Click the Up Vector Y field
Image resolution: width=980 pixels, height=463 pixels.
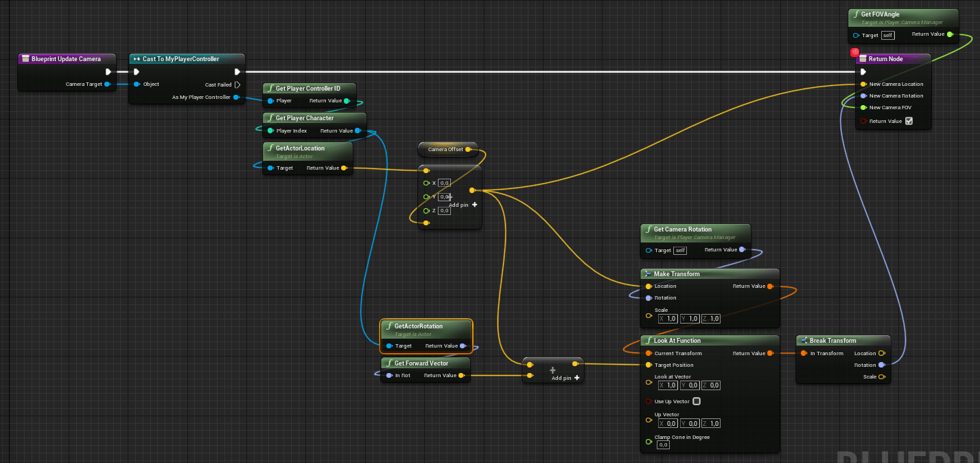689,424
